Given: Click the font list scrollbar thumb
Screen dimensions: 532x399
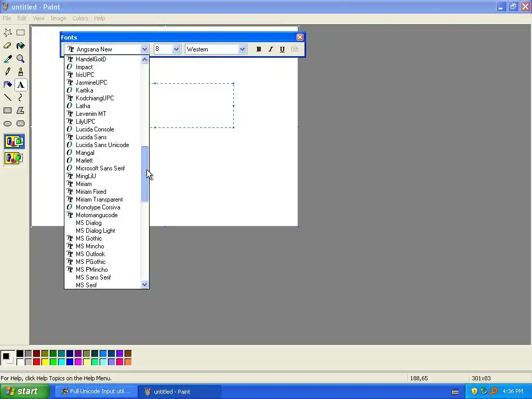Looking at the screenshot, I should 144,174.
